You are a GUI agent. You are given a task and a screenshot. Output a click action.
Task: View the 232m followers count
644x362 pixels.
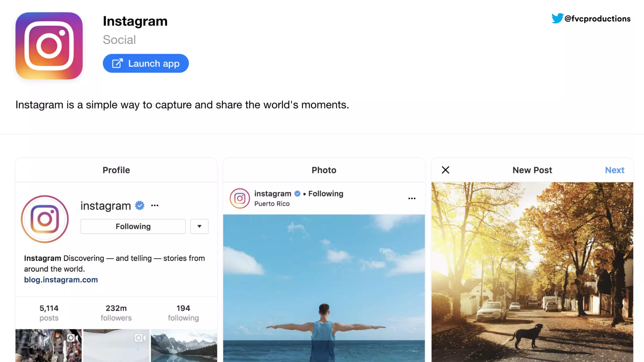[x=116, y=313]
